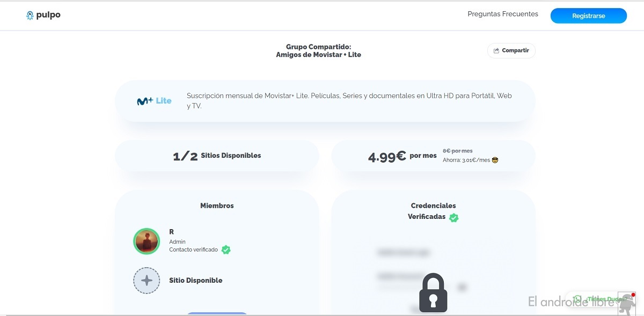Click the sunglasses emoji next to savings

[495, 160]
